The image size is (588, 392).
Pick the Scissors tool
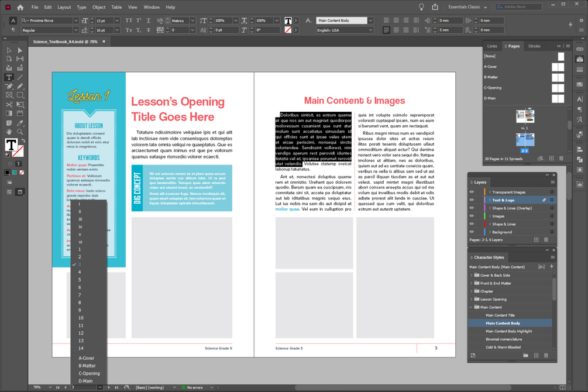click(x=9, y=104)
